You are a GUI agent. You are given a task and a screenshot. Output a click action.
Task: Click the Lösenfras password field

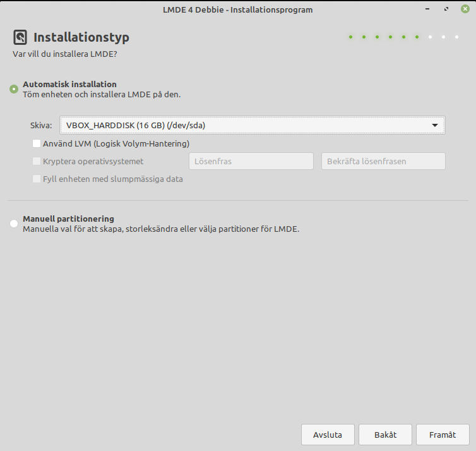click(x=251, y=161)
